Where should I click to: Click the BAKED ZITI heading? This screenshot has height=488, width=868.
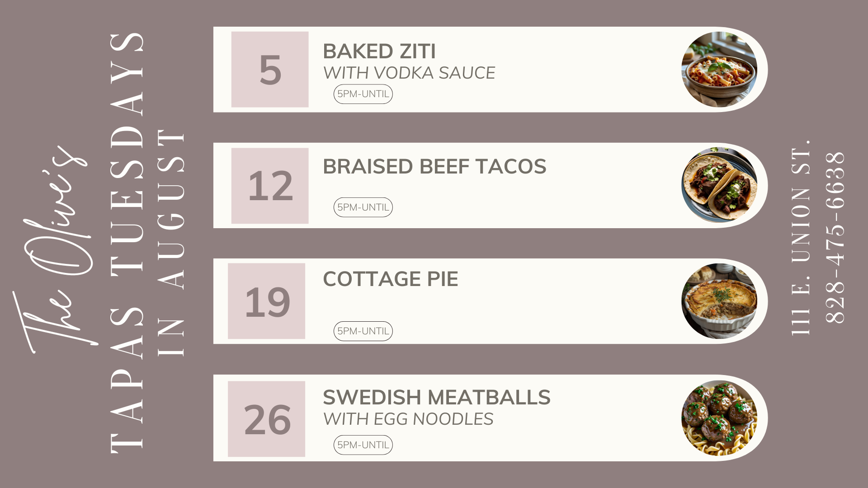coord(379,52)
